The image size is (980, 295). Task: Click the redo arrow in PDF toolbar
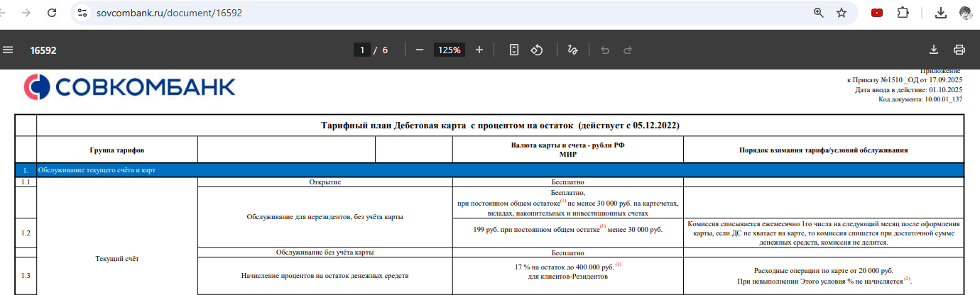coord(628,50)
